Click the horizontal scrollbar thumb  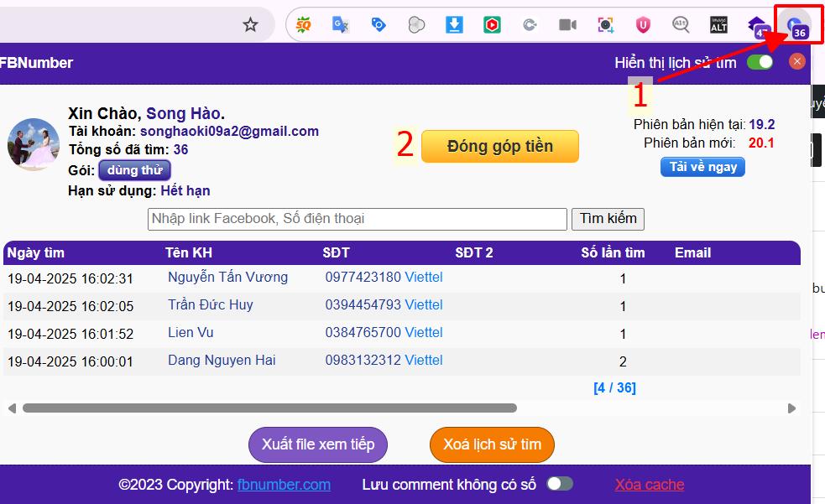point(269,408)
